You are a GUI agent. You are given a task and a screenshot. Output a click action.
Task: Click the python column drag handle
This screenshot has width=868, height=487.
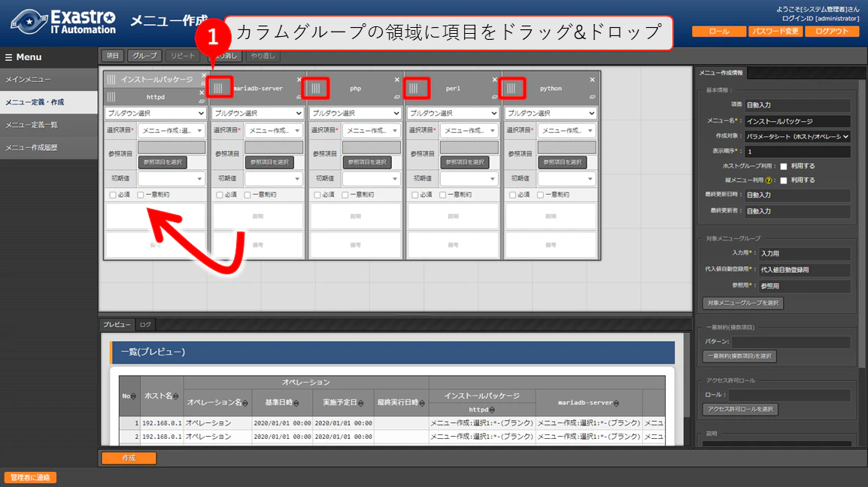[511, 88]
